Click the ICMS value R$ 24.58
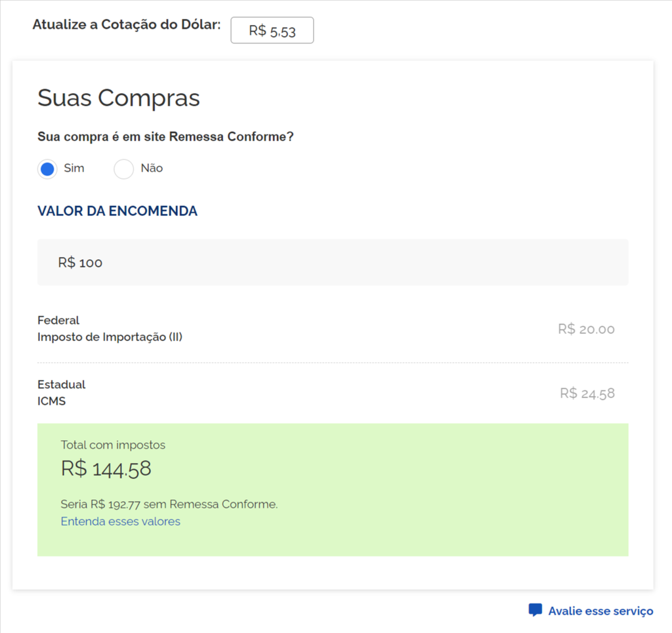Screen dimensions: 672x633 pos(587,393)
